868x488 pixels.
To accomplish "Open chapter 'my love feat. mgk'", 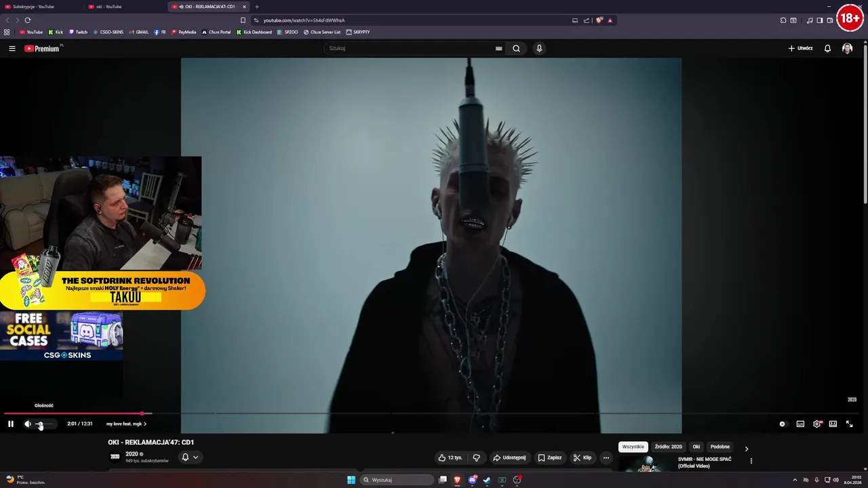I will point(126,424).
